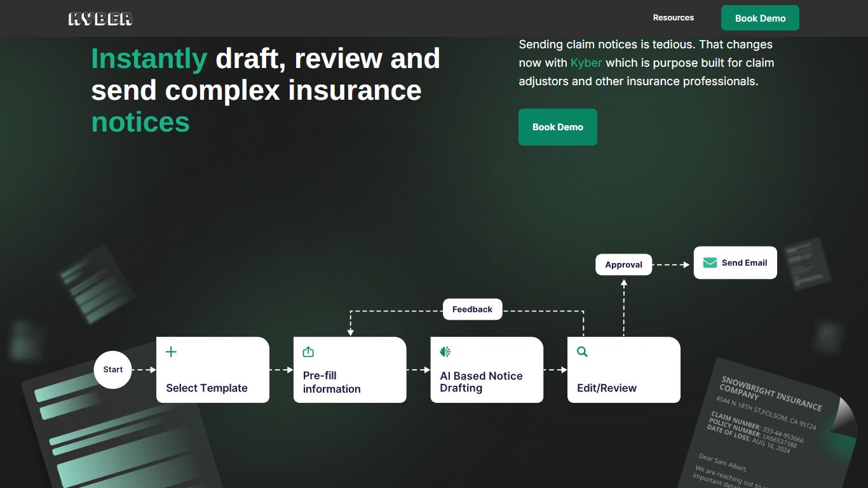The image size is (868, 488).
Task: Select the Approval node in the workflow
Action: pyautogui.click(x=623, y=264)
